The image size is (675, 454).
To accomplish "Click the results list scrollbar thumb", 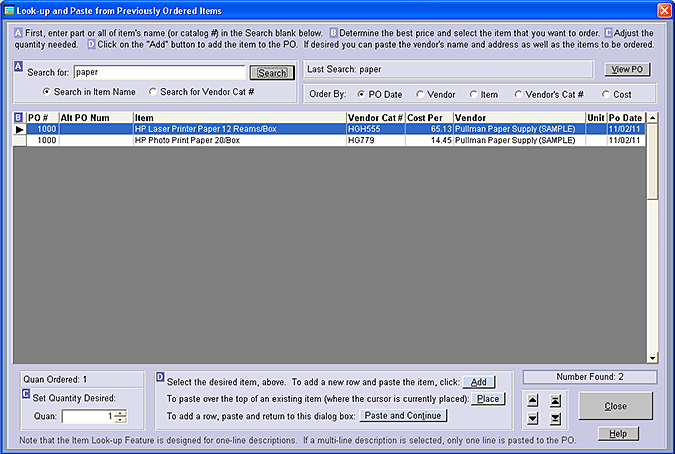I will pos(652,161).
